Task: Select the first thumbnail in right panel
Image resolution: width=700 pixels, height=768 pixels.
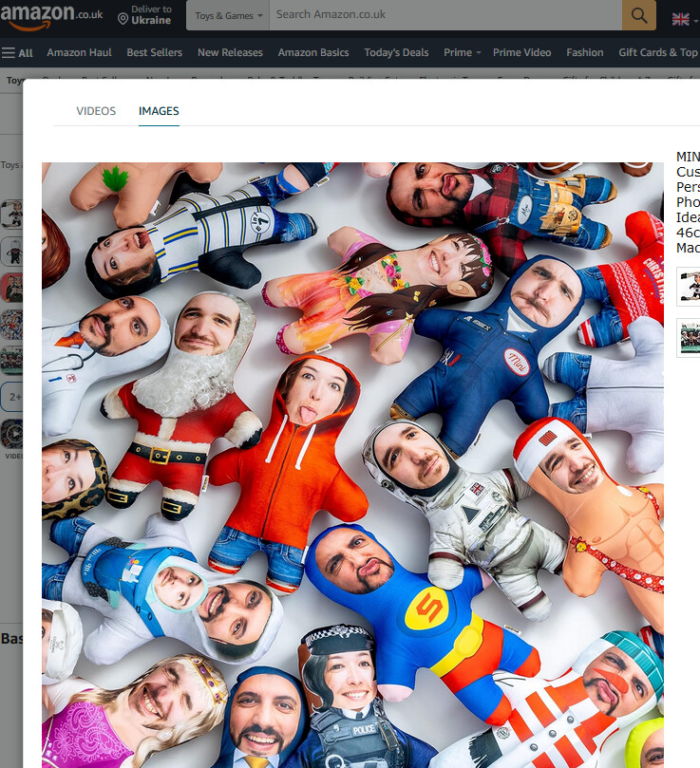Action: [689, 287]
